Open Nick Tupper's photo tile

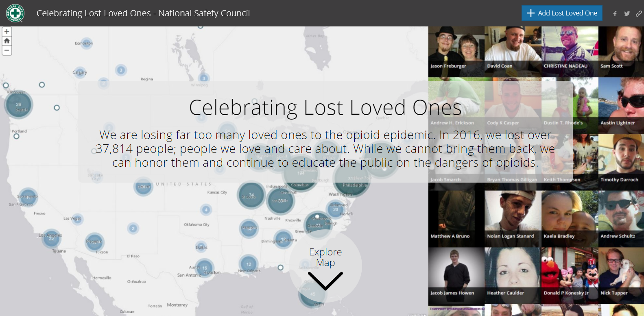621,275
